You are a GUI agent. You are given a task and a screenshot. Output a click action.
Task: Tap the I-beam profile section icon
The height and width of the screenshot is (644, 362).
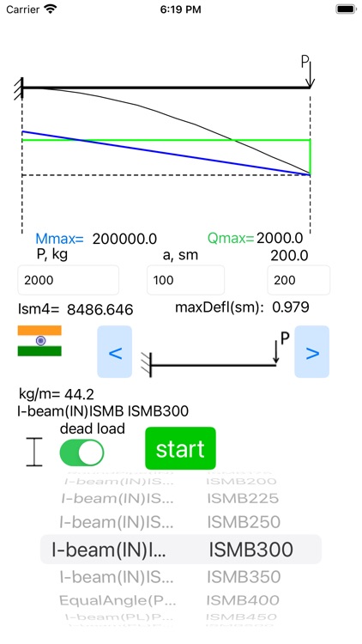point(34,452)
